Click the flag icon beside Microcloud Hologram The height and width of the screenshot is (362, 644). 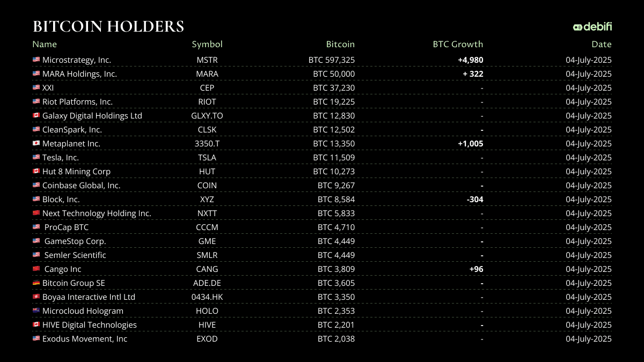click(x=36, y=311)
